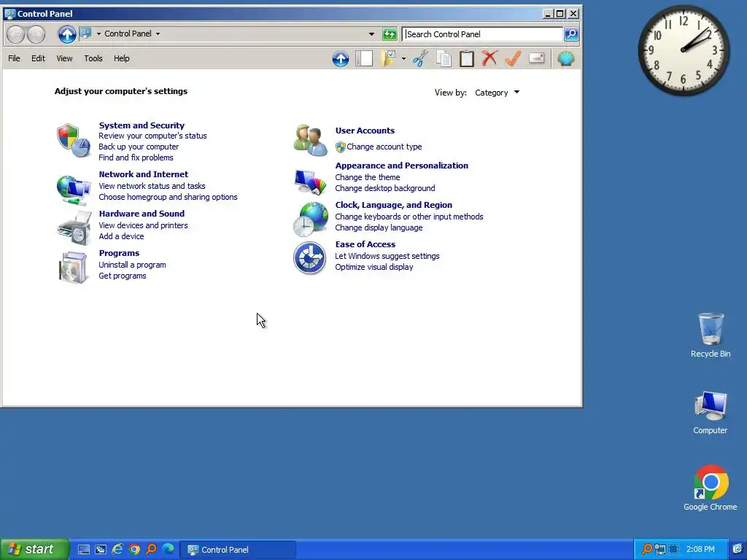This screenshot has width=747, height=560.
Task: Click Change display language
Action: [x=379, y=227]
